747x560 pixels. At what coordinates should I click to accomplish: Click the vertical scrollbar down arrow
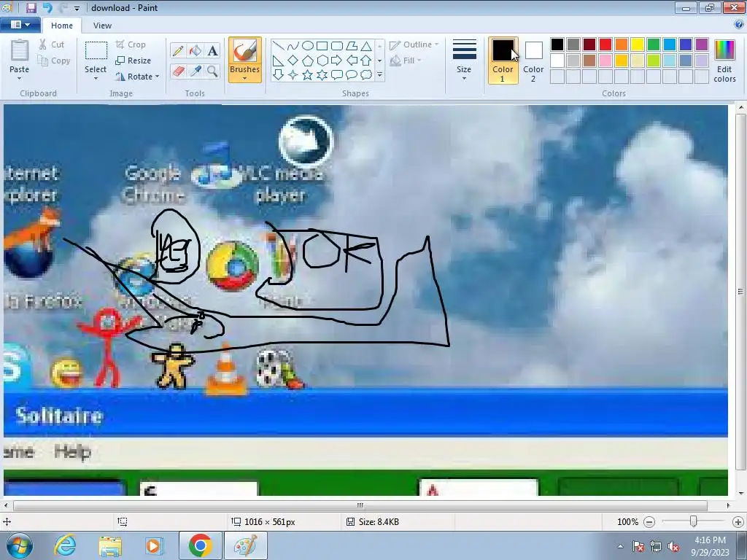(x=741, y=494)
